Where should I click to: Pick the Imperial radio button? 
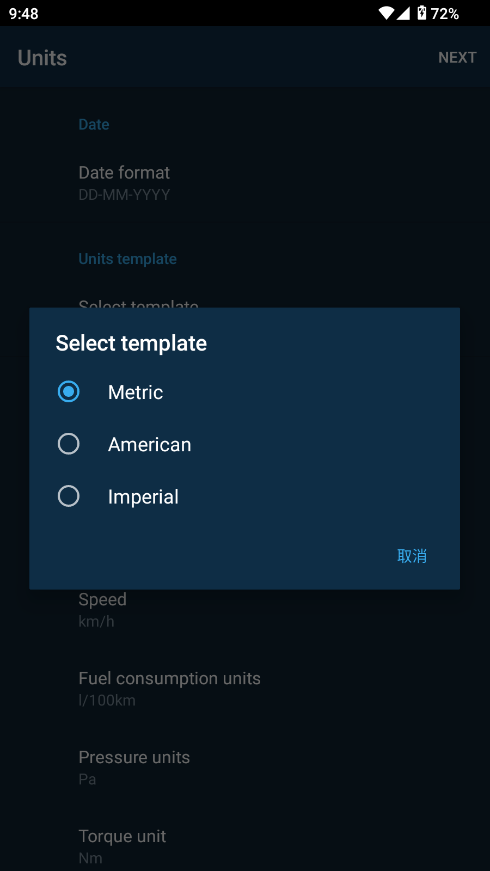(68, 497)
